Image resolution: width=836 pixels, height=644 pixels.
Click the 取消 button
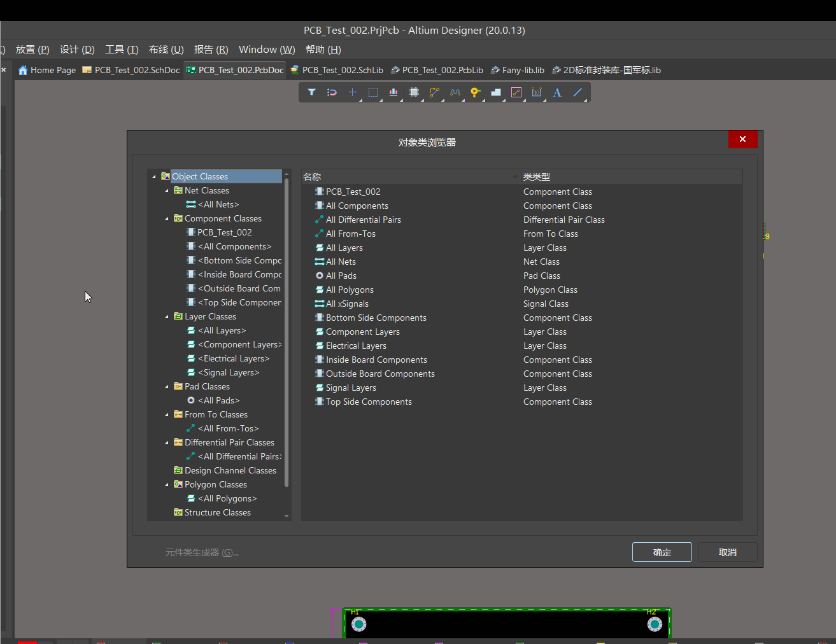728,552
